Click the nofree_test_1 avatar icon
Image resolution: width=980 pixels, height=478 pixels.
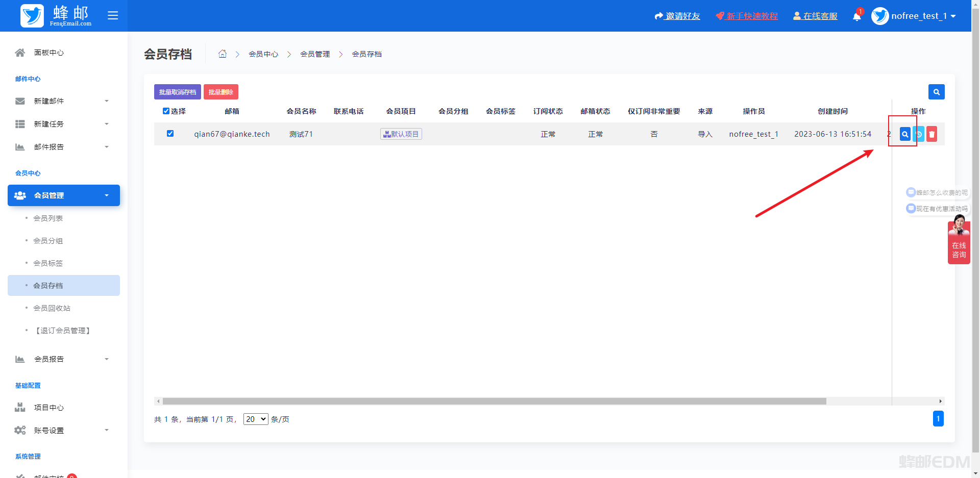pos(880,16)
